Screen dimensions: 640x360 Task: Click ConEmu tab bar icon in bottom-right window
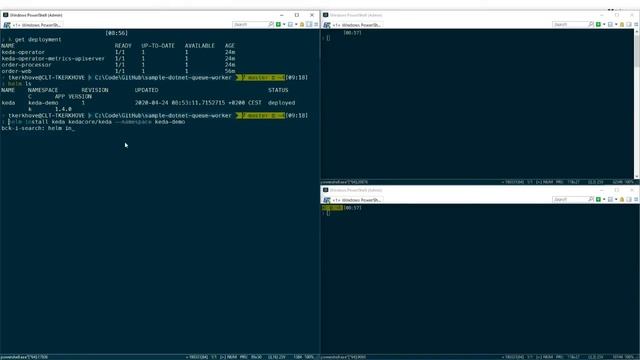(327, 200)
